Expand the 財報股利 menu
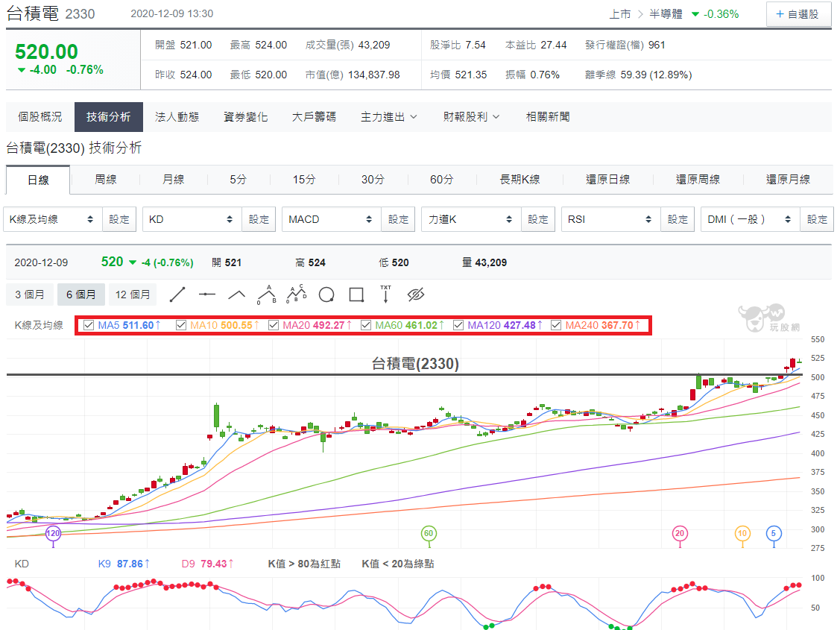 point(471,117)
